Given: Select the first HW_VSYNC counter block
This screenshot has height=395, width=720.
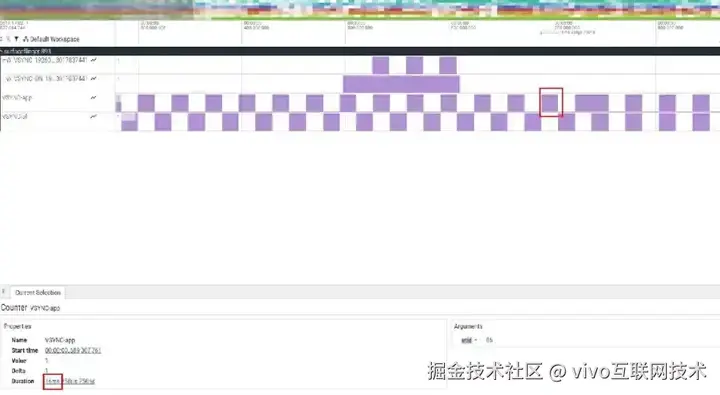Looking at the screenshot, I should point(381,65).
